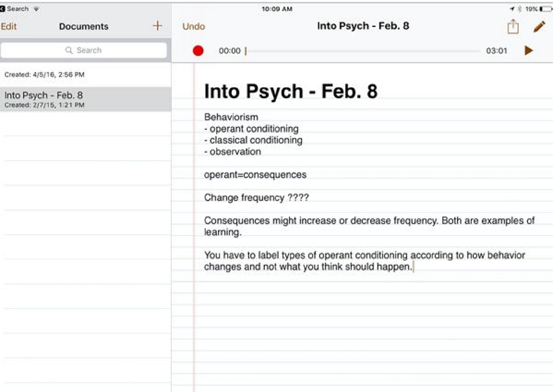Click the '- observation' line
The image size is (554, 392).
[232, 151]
